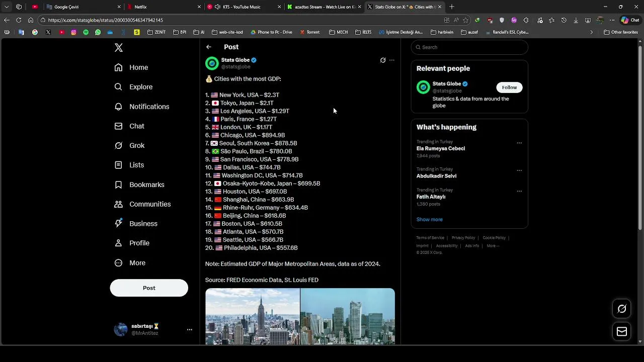This screenshot has width=644, height=362.
Task: Open browser Extensions puzzle icon
Action: coord(526,20)
